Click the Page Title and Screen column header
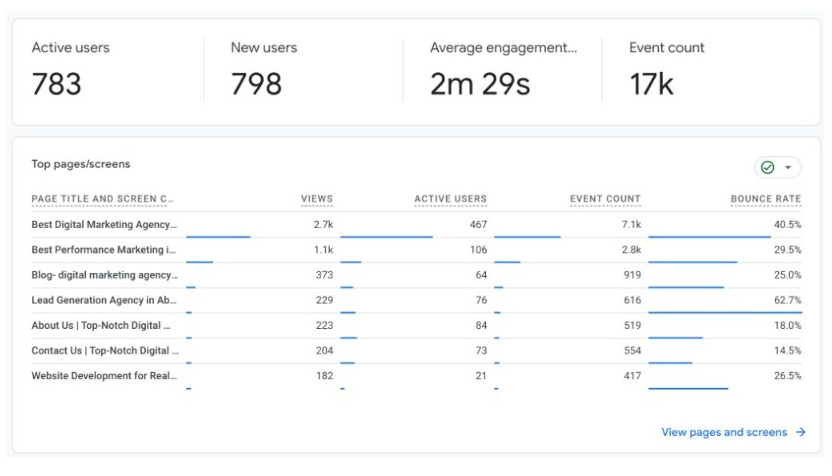The height and width of the screenshot is (476, 832). coord(103,199)
